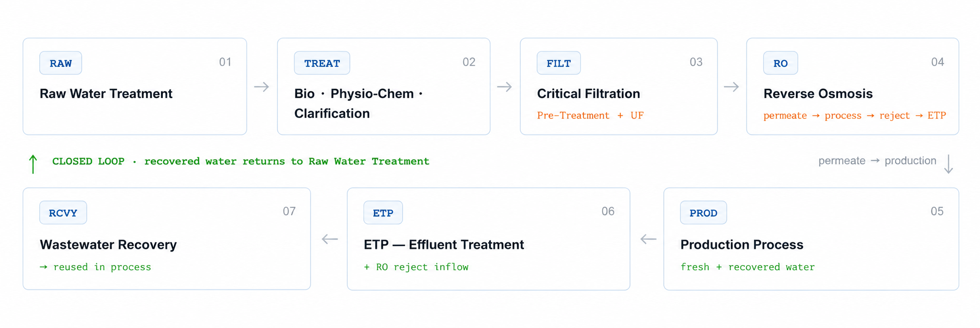The height and width of the screenshot is (328, 980).
Task: Click the fresh + recovered water note
Action: (747, 267)
